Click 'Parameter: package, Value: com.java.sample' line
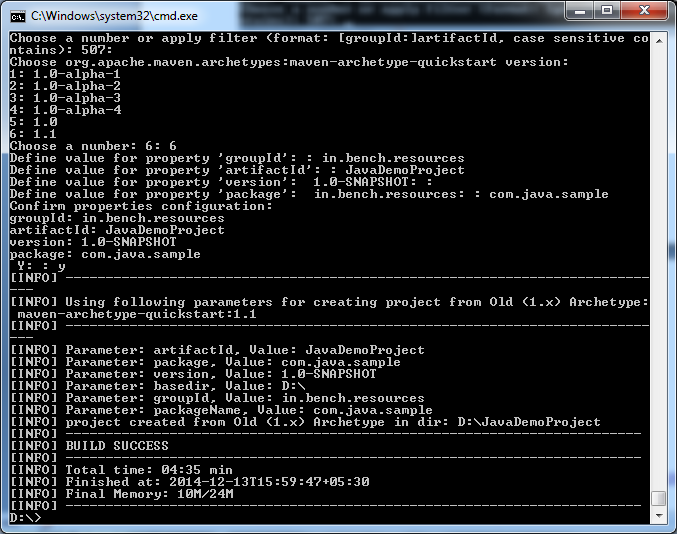This screenshot has width=677, height=534. pos(205,362)
